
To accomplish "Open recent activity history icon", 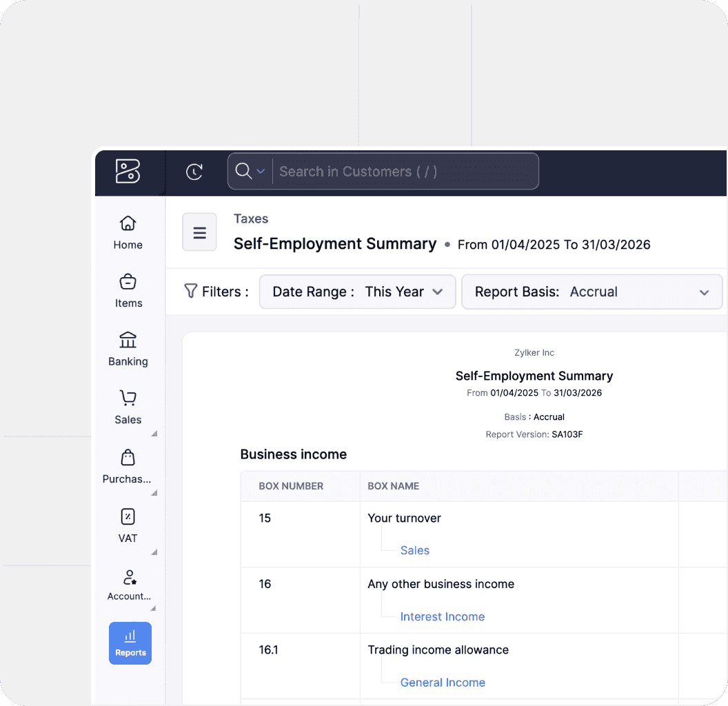I will pos(194,172).
